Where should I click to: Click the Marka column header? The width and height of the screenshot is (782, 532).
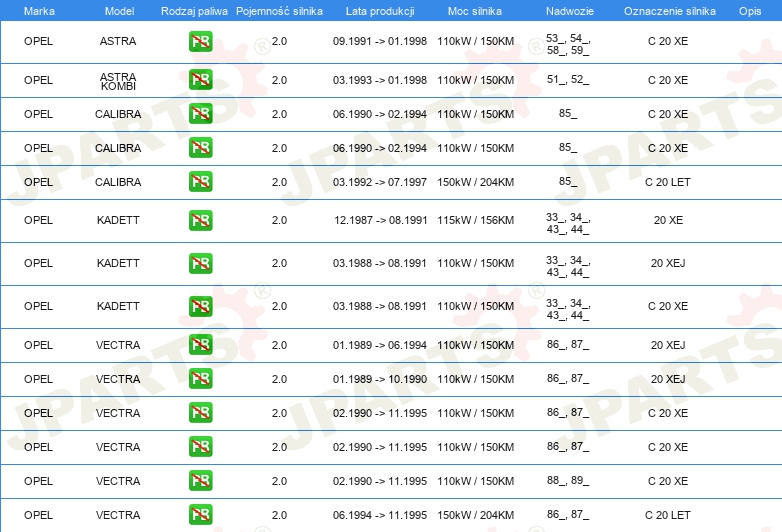(x=39, y=11)
